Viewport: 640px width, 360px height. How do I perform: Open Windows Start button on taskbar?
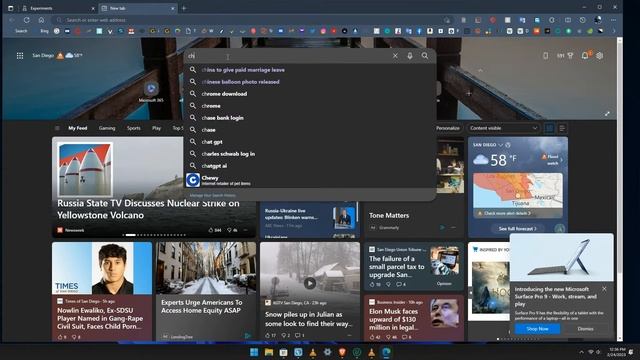[254, 352]
